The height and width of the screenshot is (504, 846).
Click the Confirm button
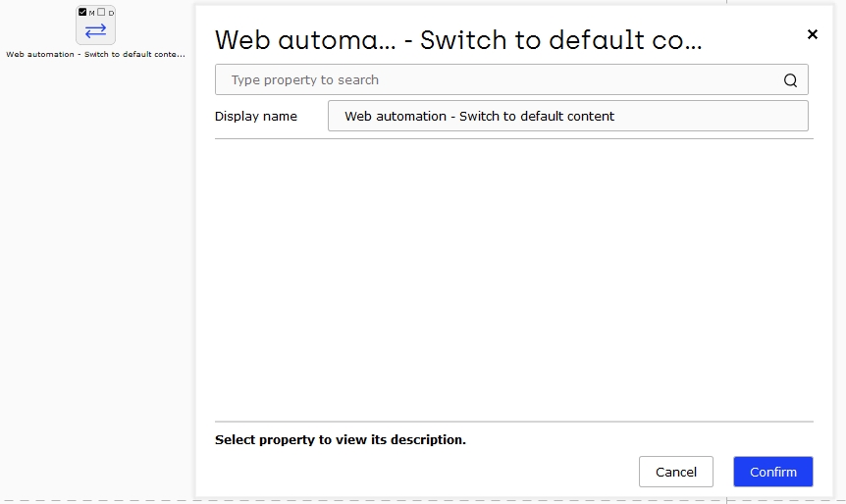pyautogui.click(x=773, y=472)
